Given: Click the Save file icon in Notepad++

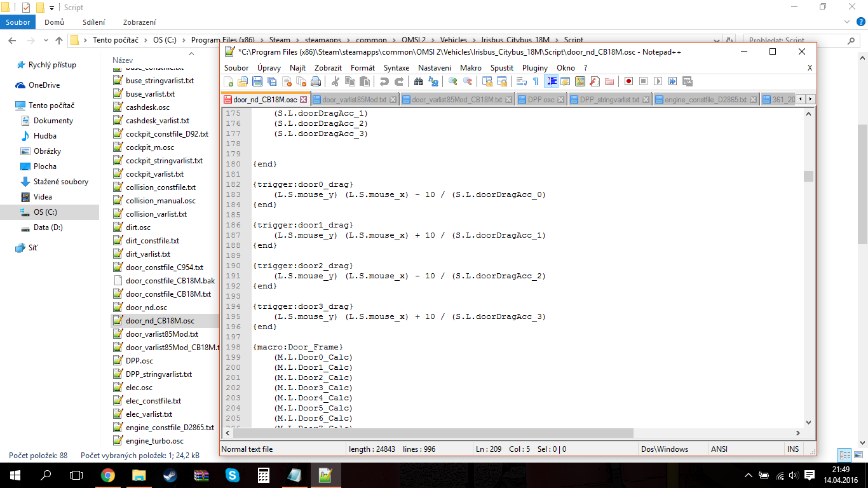Looking at the screenshot, I should (257, 81).
